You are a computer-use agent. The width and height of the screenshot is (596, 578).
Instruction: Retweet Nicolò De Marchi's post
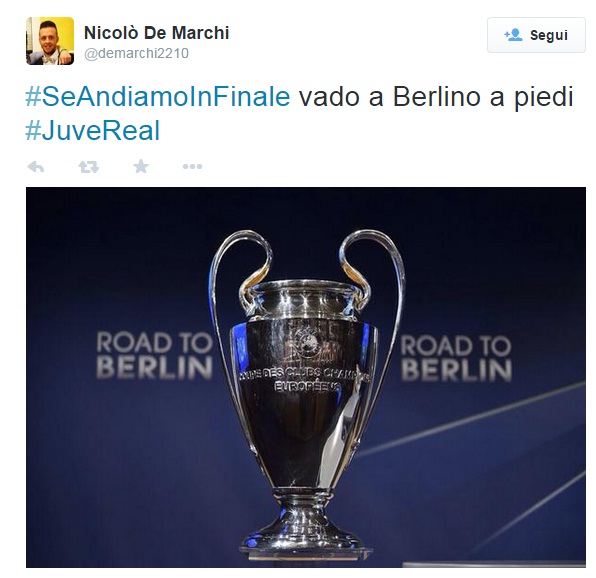[x=89, y=166]
